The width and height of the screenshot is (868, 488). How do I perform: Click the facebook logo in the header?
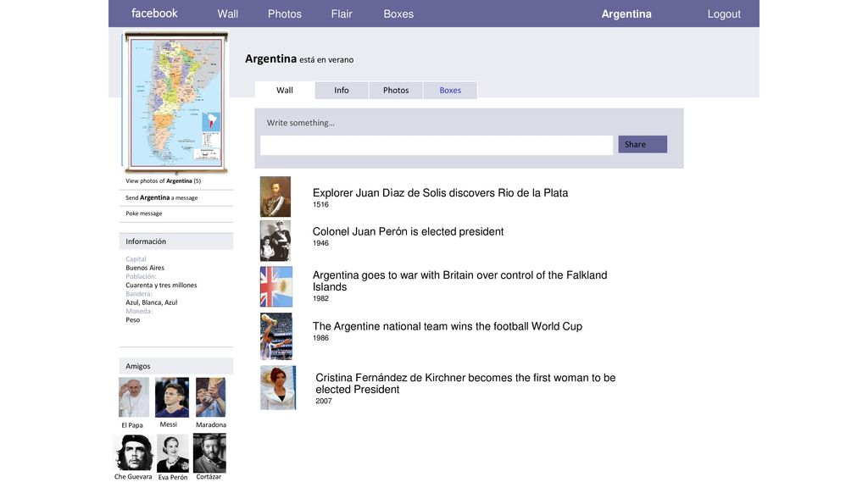154,14
